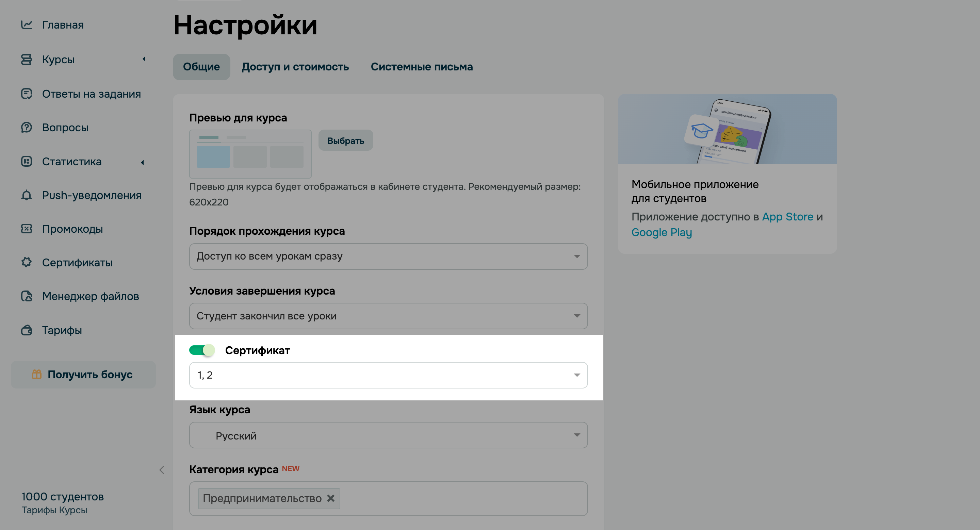The height and width of the screenshot is (530, 980).
Task: Click the Получить бонус gift icon
Action: click(x=36, y=375)
